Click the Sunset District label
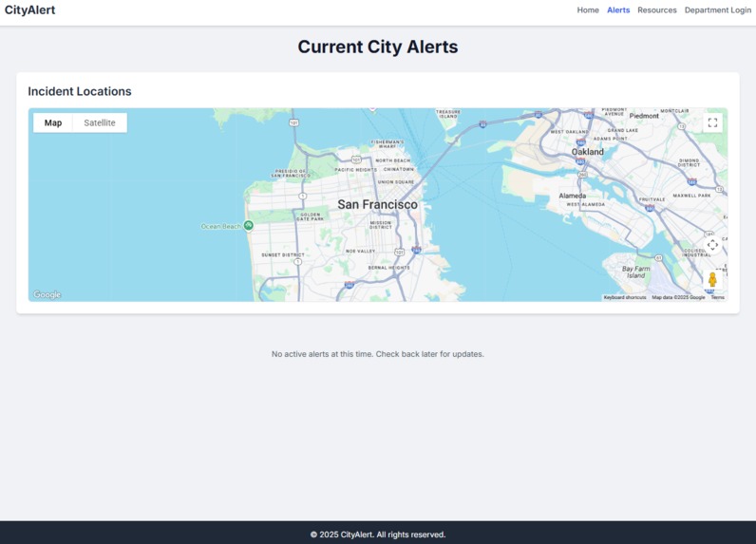This screenshot has height=544, width=756. click(x=283, y=254)
